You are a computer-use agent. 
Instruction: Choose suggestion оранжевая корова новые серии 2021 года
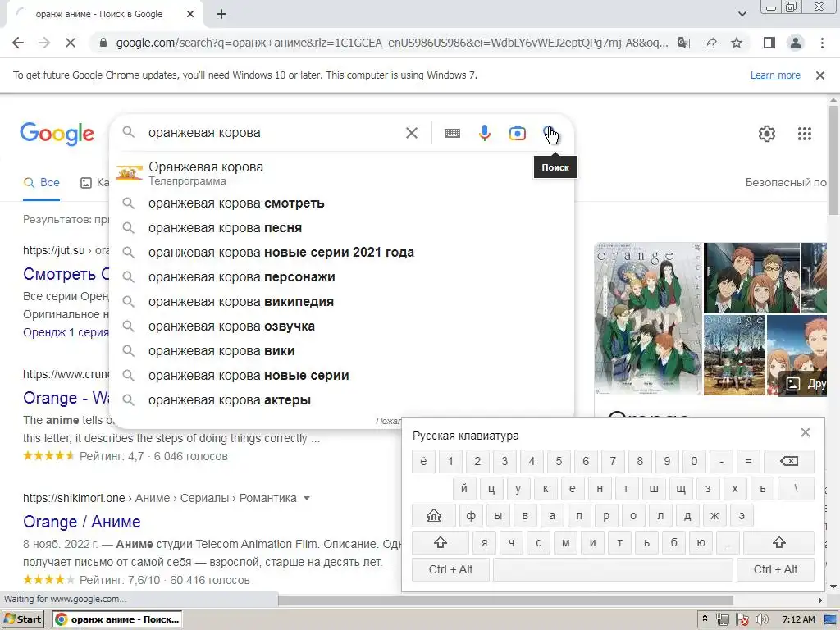[x=342, y=253]
